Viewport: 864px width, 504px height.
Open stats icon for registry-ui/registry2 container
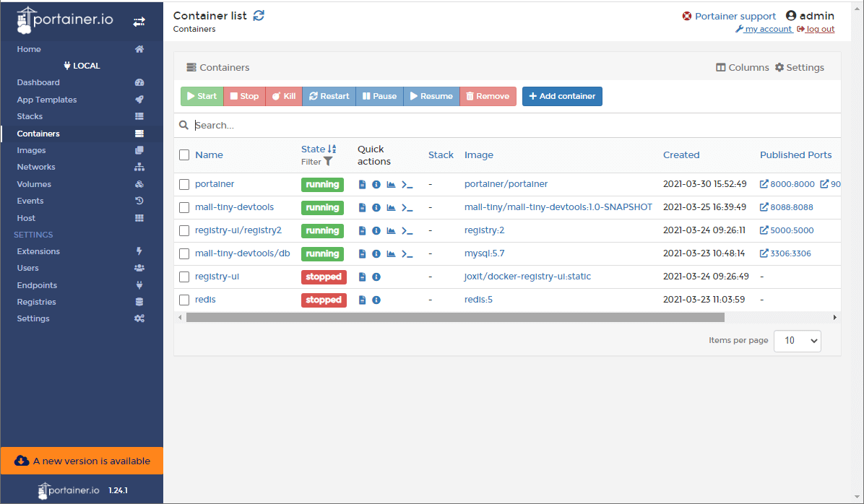point(391,231)
